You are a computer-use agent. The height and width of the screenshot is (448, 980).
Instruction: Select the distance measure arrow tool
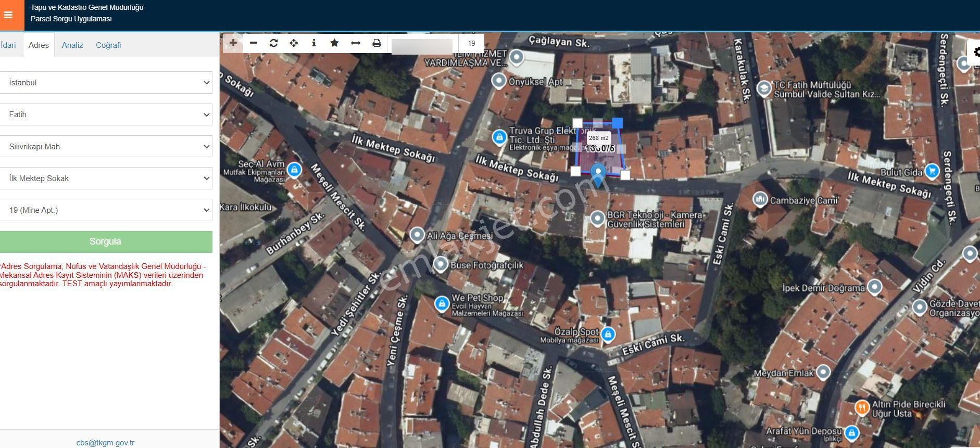pos(356,43)
